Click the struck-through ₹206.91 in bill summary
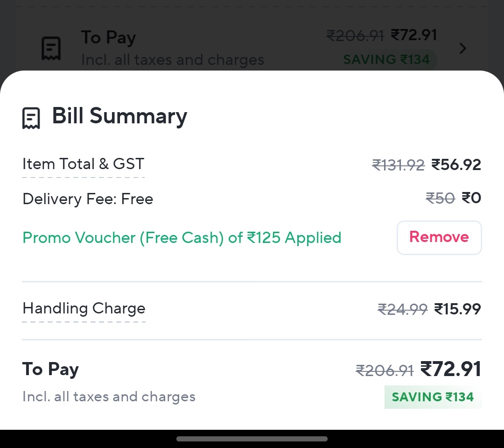 385,370
